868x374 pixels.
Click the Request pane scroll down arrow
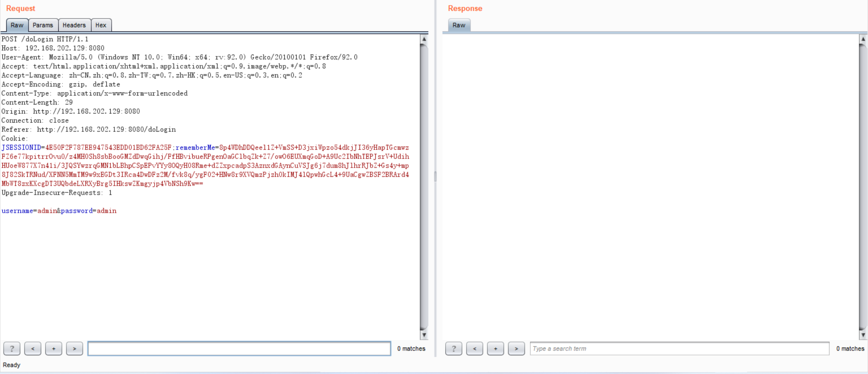click(x=424, y=335)
